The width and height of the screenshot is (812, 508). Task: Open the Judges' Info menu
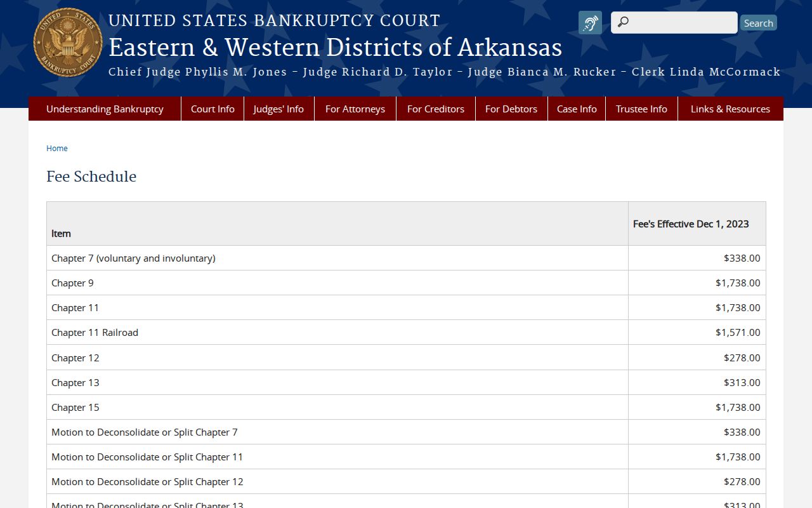click(x=278, y=109)
